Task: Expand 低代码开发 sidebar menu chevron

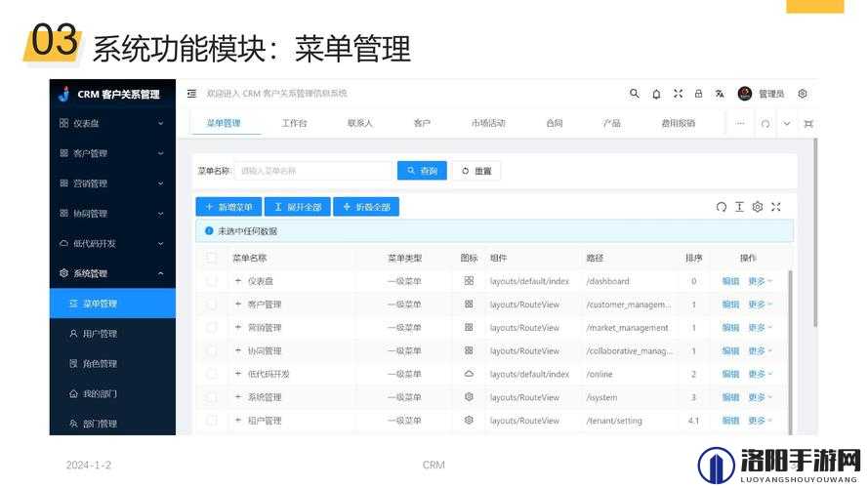Action: (x=160, y=243)
